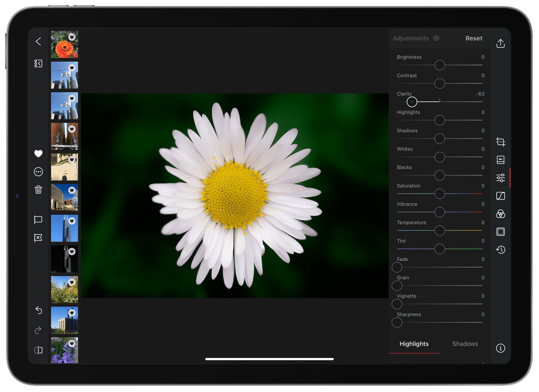Click the crop/frame tool icon

[501, 142]
